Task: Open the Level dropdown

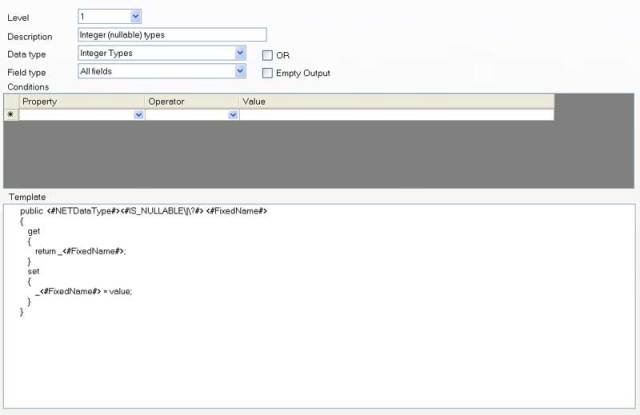Action: (x=136, y=16)
